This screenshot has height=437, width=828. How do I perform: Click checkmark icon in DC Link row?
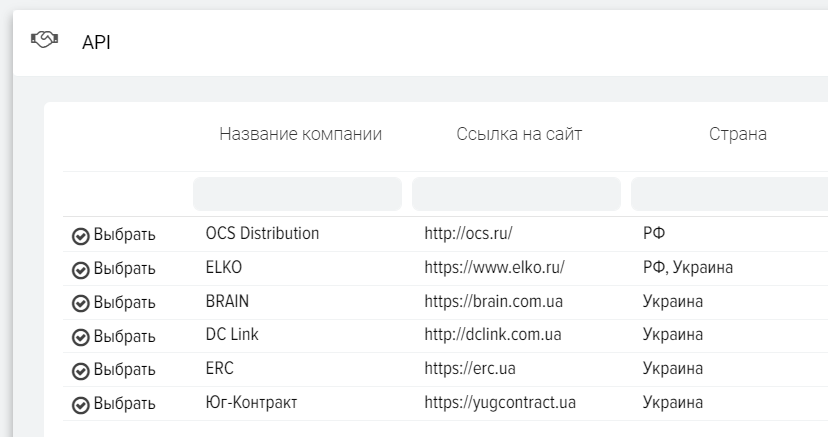[81, 337]
